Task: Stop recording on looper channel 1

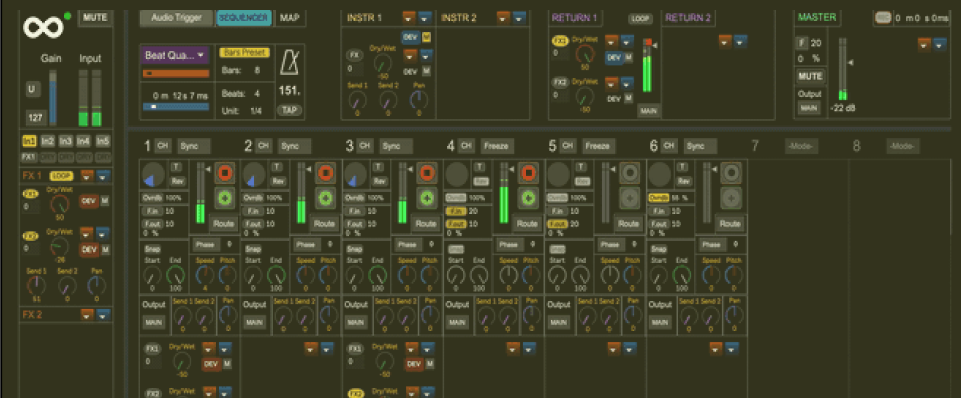Action: click(224, 174)
